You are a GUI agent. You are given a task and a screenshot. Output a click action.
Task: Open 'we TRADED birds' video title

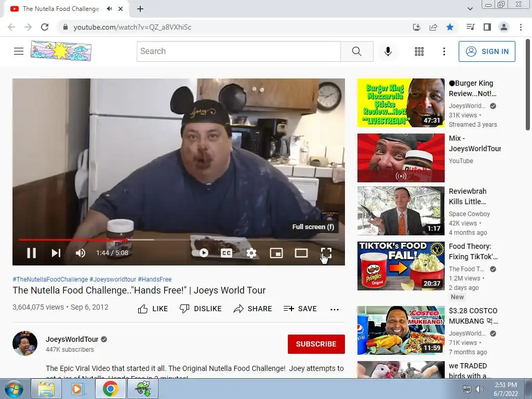pos(470,371)
